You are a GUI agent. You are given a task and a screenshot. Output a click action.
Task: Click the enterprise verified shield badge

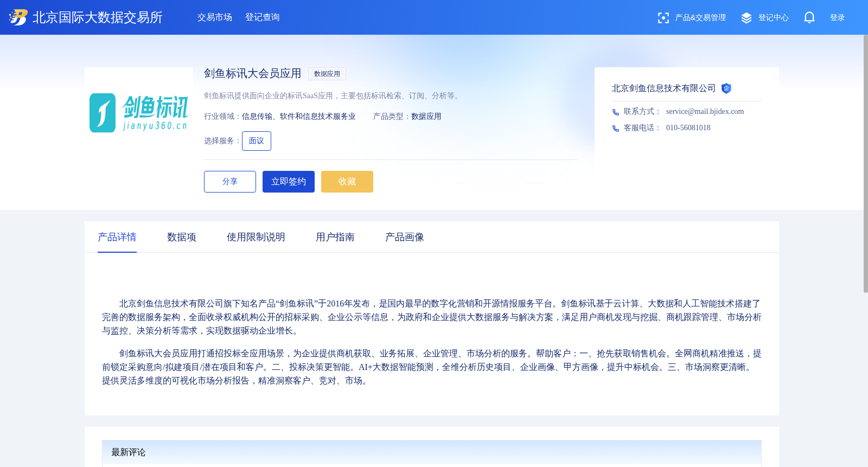[x=726, y=88]
